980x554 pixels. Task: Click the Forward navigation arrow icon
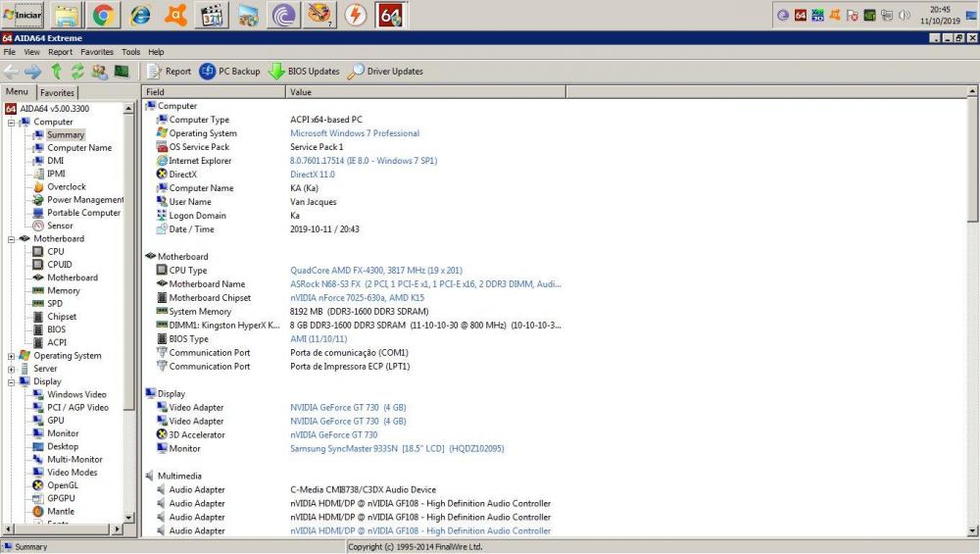33,72
